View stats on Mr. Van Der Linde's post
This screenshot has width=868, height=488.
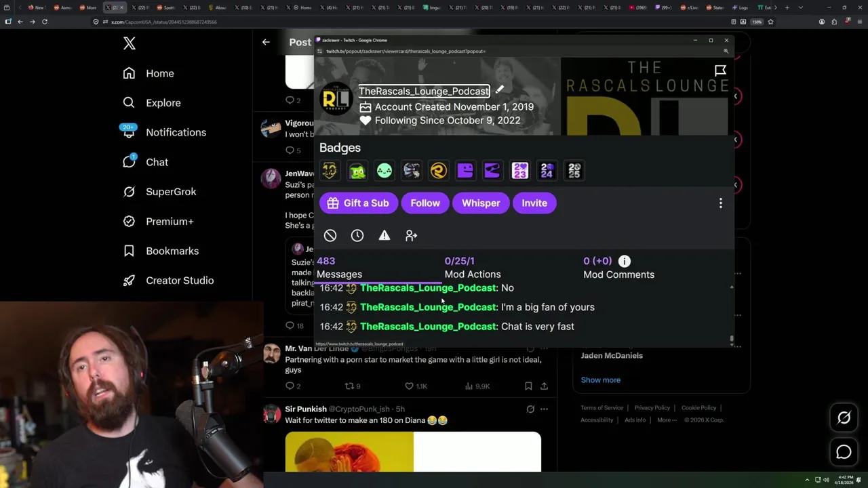point(477,386)
